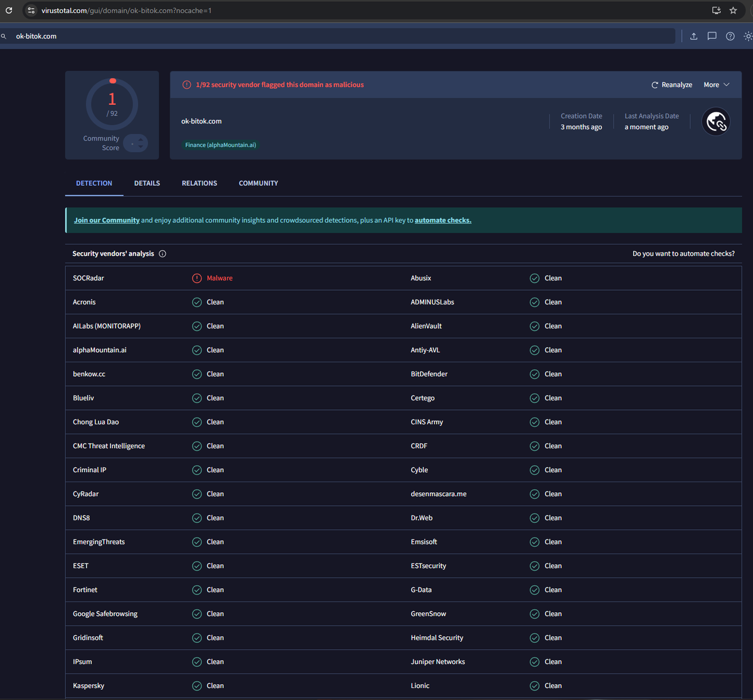Image resolution: width=753 pixels, height=700 pixels.
Task: Click the red Malware alert icon for SOCRadar
Action: tap(197, 278)
